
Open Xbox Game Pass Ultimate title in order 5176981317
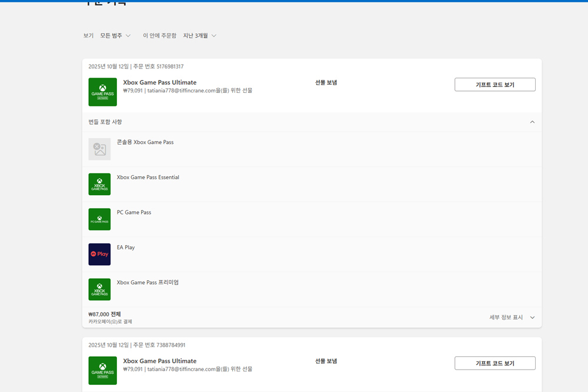160,82
